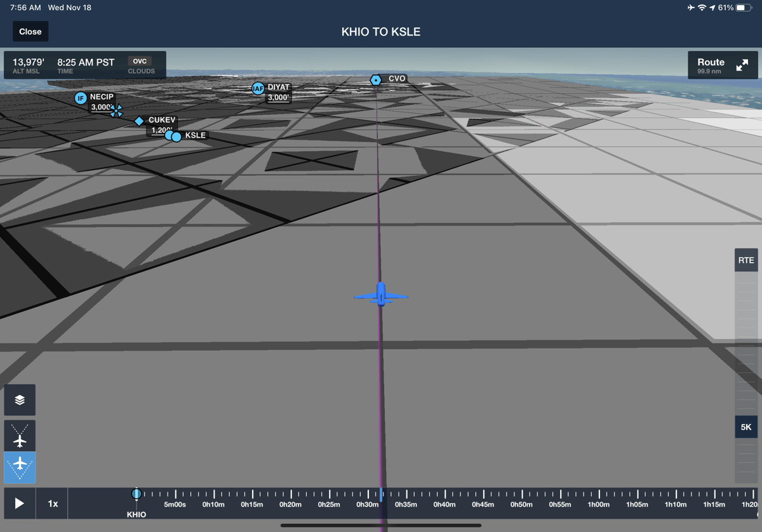Click the OVC clouds badge
This screenshot has width=762, height=532.
click(x=139, y=62)
